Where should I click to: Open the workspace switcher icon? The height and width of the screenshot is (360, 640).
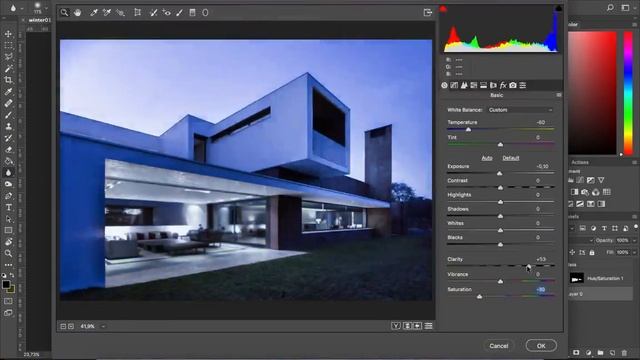click(625, 7)
